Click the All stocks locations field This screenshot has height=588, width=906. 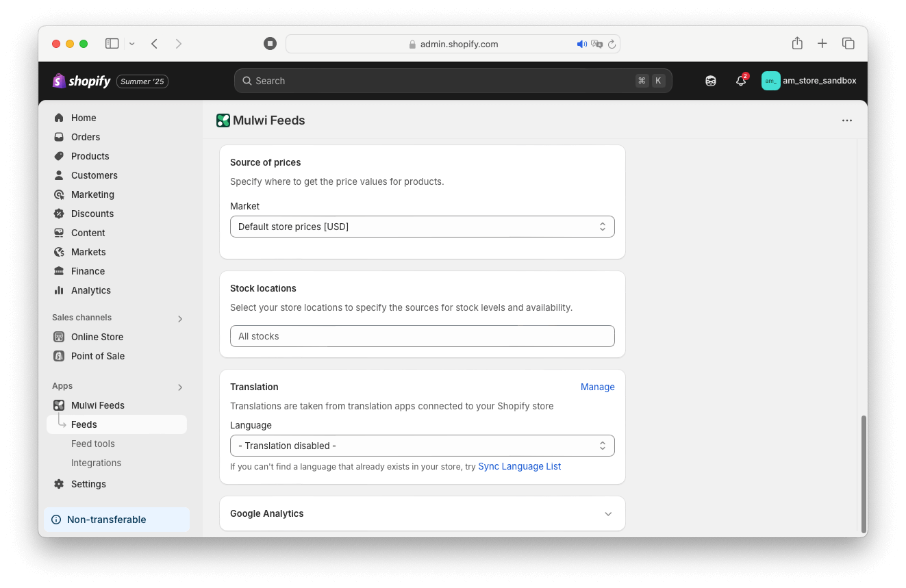(422, 336)
